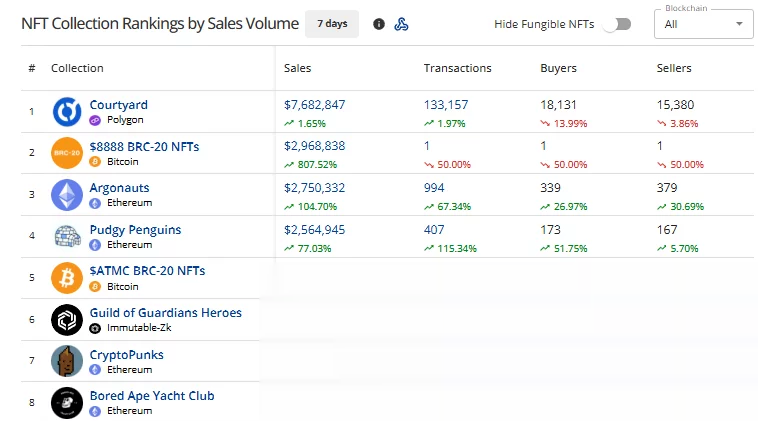
Task: Open the Guild of Guardians Heroes link
Action: [165, 313]
